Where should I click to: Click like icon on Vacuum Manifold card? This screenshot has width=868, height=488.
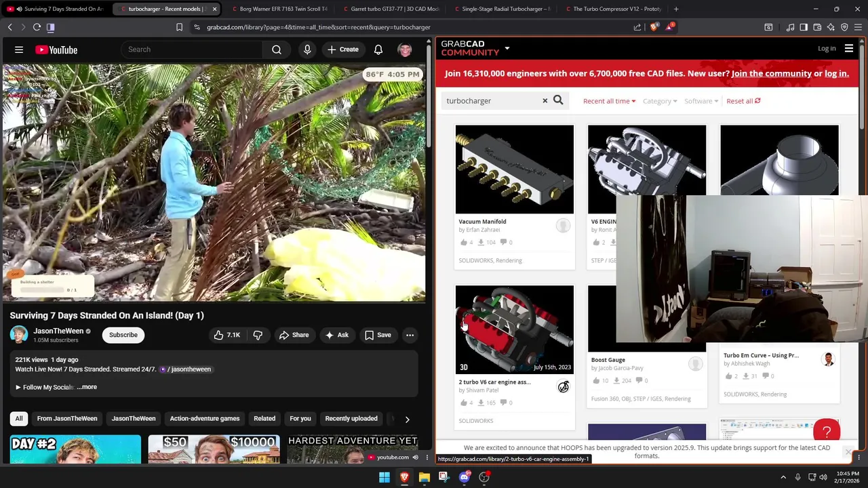click(464, 242)
